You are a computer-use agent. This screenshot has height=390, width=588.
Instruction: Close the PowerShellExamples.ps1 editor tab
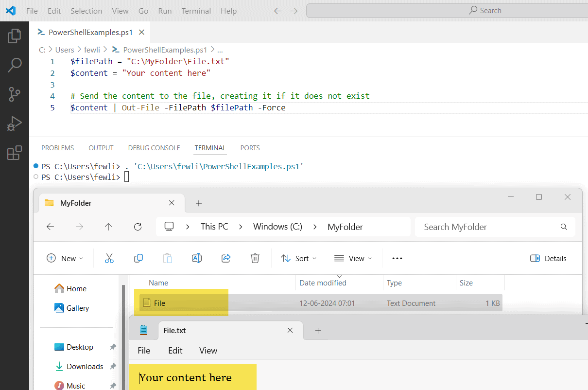(141, 33)
